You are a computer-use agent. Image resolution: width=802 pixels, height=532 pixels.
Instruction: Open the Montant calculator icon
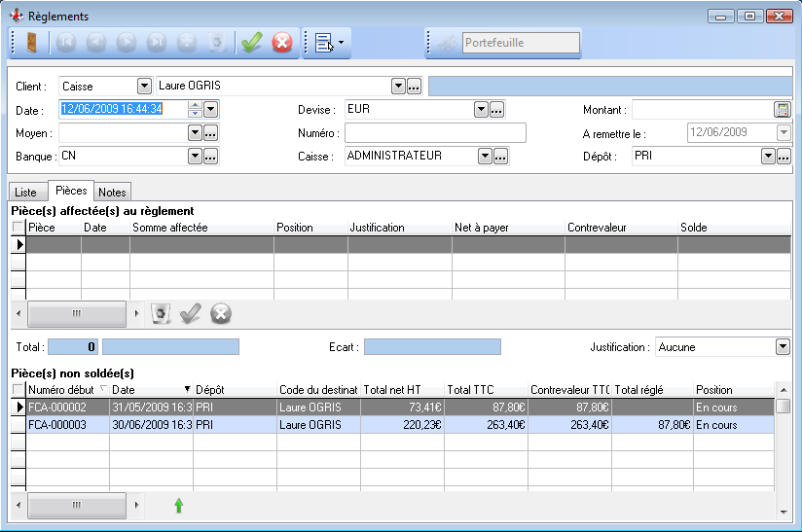[x=783, y=109]
